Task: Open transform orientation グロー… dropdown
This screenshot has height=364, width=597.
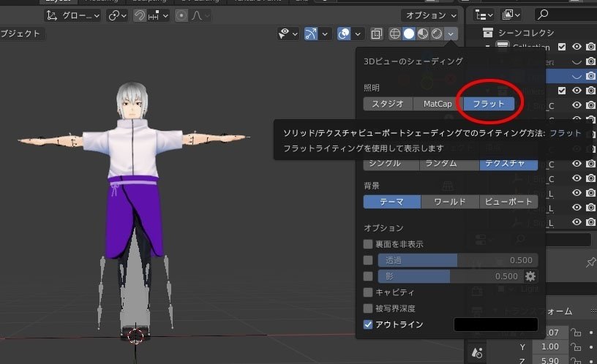Action: click(x=72, y=15)
